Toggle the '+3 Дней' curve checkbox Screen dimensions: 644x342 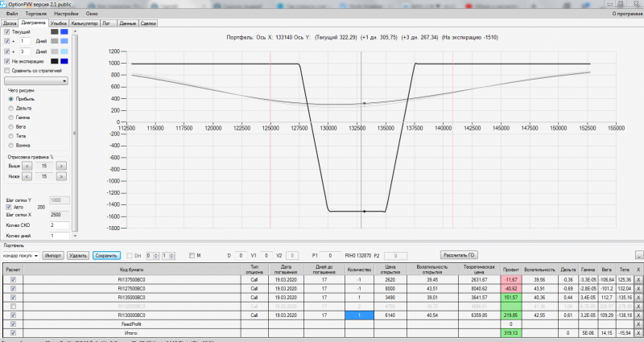tap(7, 52)
